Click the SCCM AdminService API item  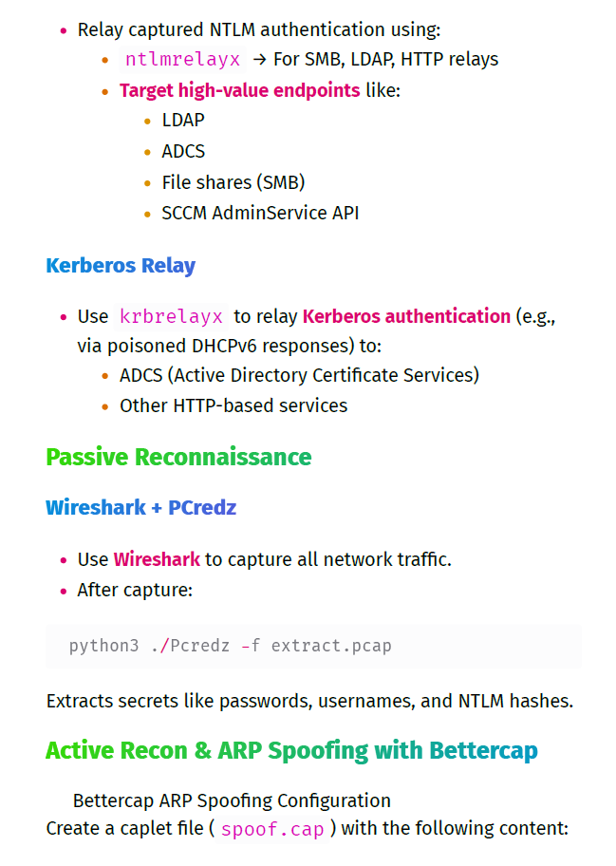260,214
